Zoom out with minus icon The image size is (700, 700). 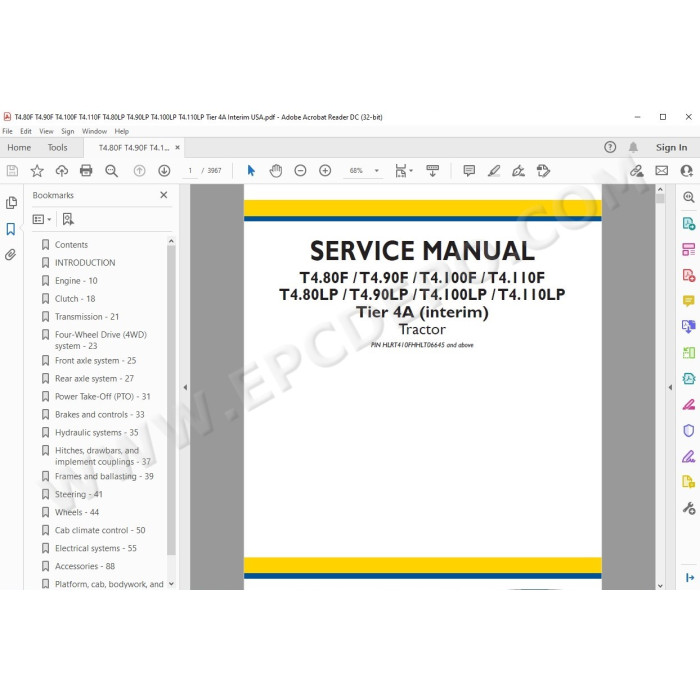[x=300, y=171]
